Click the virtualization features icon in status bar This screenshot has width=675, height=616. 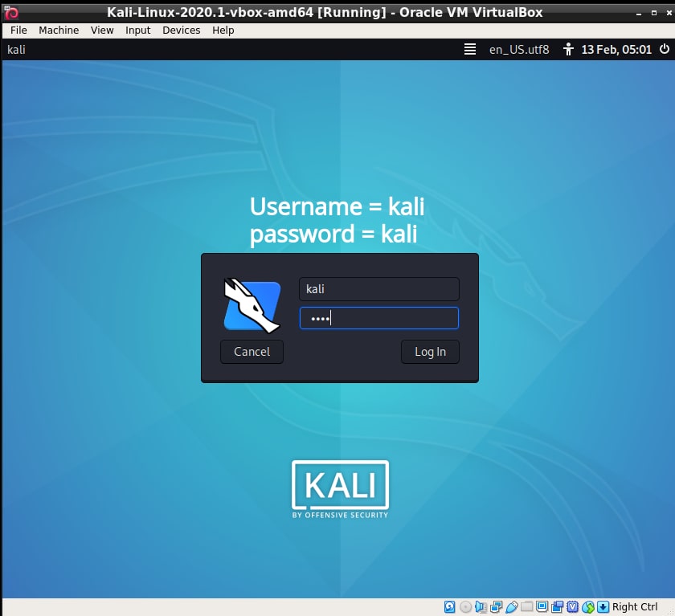pos(571,606)
